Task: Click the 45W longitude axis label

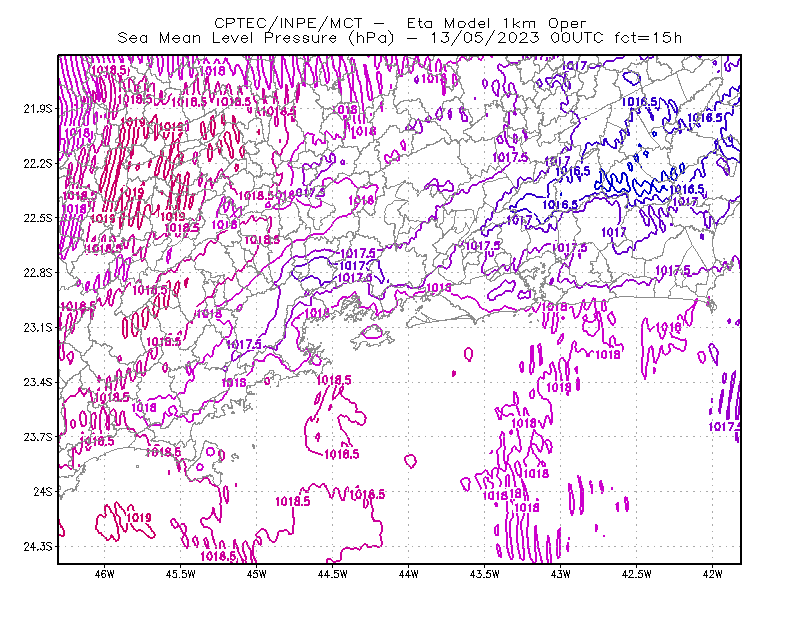Action: 257,574
